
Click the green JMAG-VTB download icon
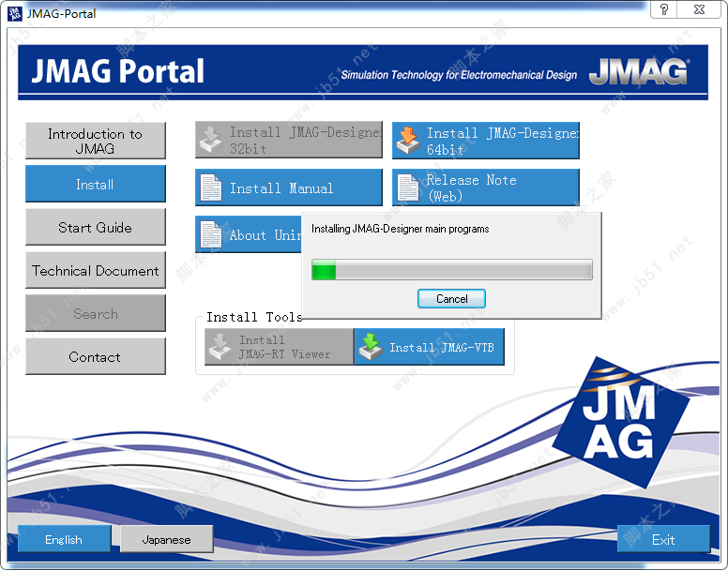click(x=371, y=347)
